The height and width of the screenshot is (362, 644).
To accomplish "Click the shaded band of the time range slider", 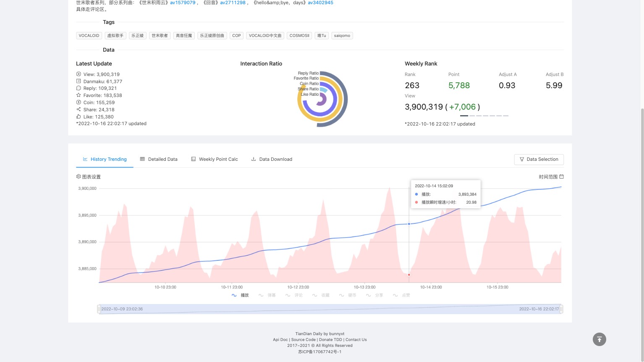I will pos(330,309).
